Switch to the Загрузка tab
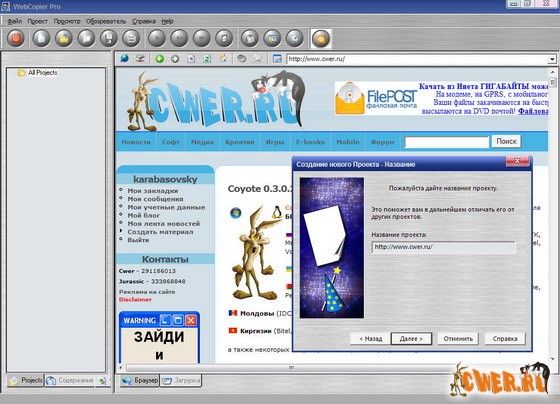The width and height of the screenshot is (560, 404). (x=181, y=380)
